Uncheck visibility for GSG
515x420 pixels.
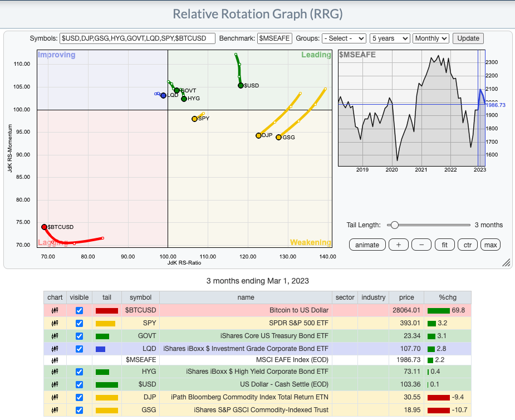pyautogui.click(x=79, y=410)
